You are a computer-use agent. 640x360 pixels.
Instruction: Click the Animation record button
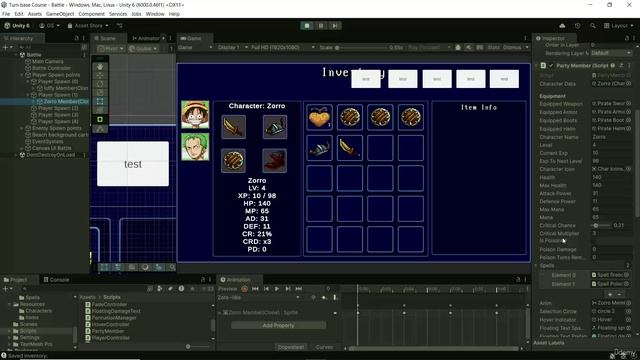coord(244,289)
